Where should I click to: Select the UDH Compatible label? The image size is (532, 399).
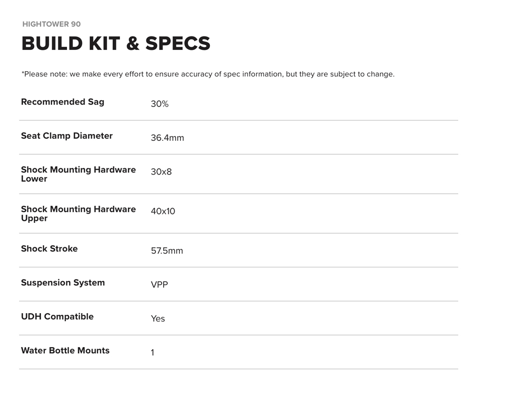coord(57,316)
